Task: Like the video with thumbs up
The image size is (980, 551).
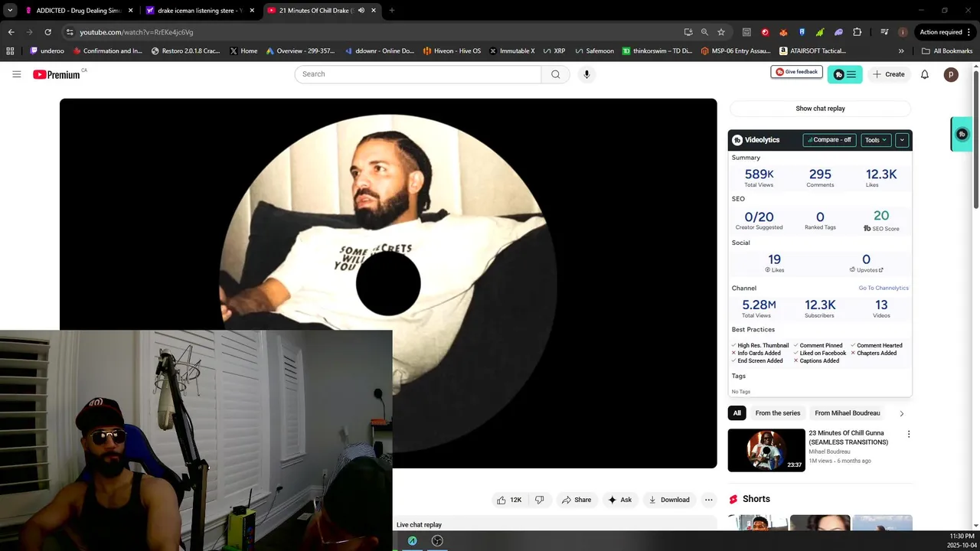Action: [509, 500]
